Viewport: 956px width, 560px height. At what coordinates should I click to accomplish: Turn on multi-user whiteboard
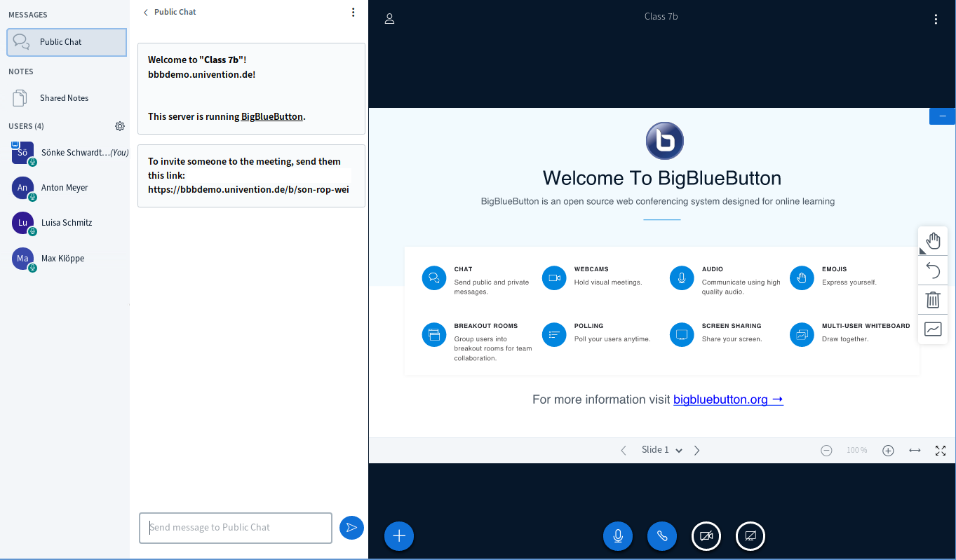933,329
